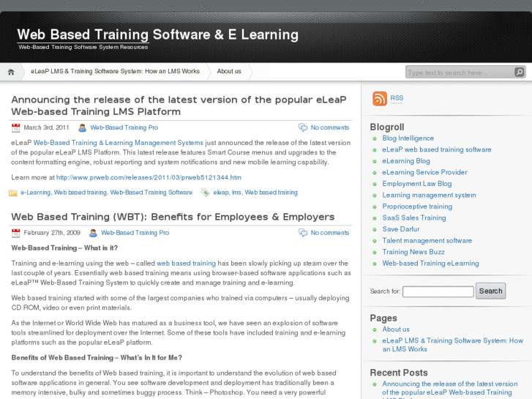Viewport: 532px width, 399px height.
Task: Open Web-Based Training Pro author link of February post
Action: pos(135,233)
